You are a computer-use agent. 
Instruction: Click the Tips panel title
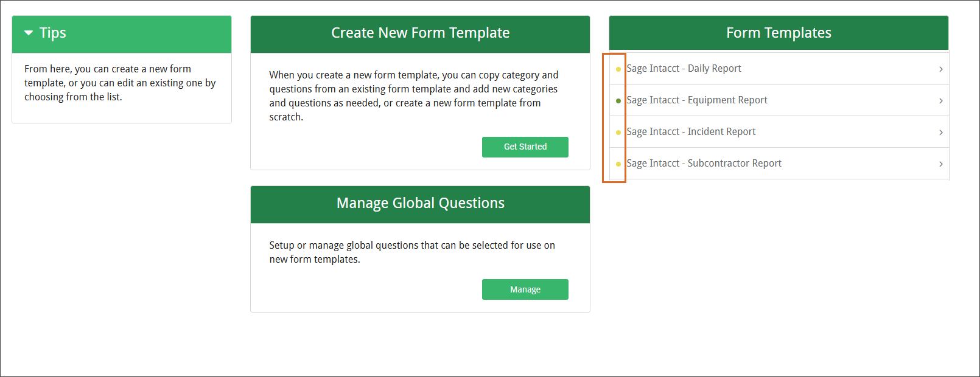tap(53, 33)
